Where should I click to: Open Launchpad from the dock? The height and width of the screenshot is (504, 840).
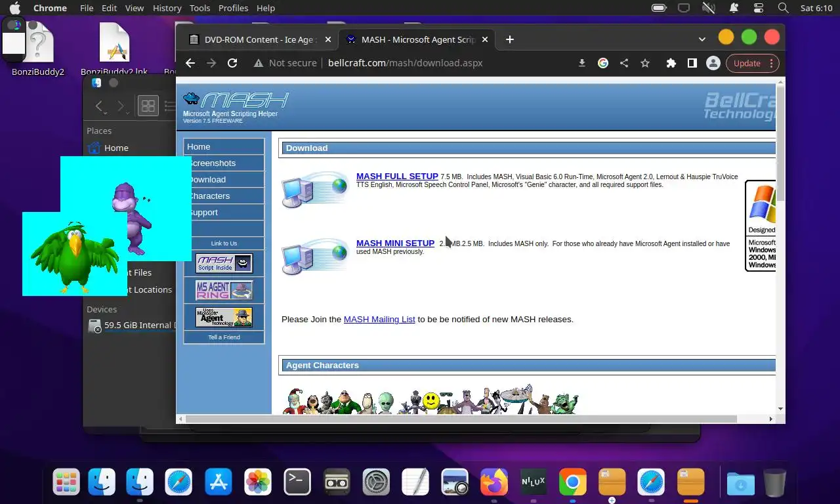point(66,482)
